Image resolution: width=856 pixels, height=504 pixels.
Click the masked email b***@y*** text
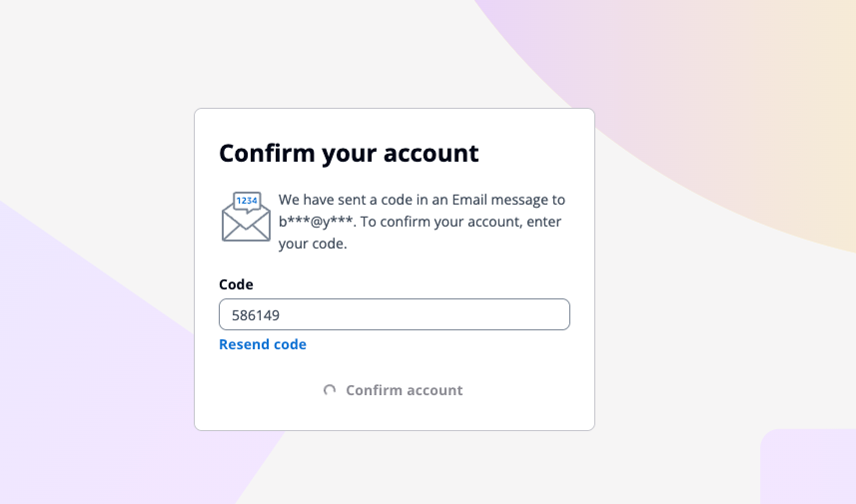coord(315,222)
